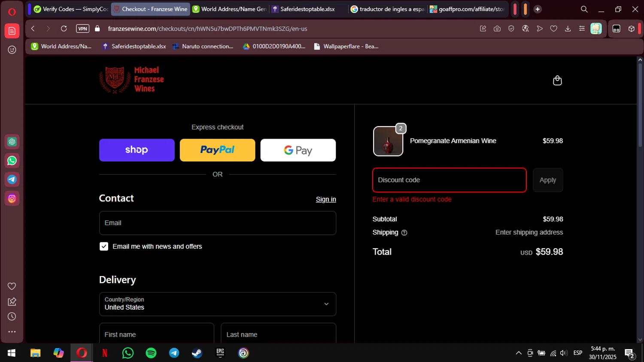Open Spotify from the taskbar
The width and height of the screenshot is (644, 362).
click(x=151, y=353)
